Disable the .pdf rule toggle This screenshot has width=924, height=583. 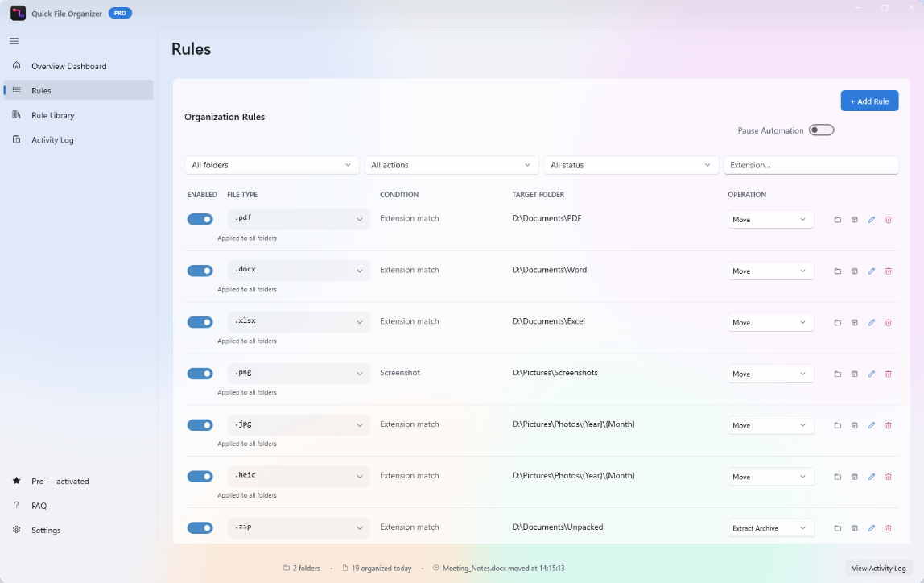[x=200, y=219]
